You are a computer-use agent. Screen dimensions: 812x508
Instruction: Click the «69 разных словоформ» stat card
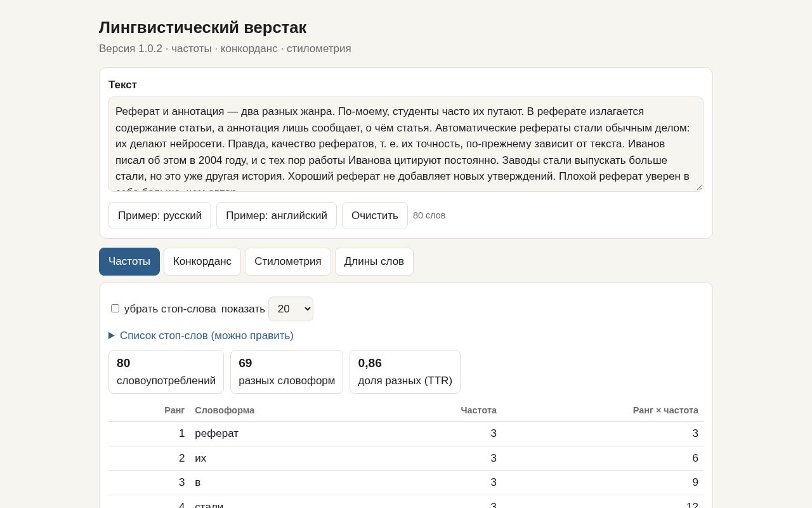coord(287,371)
